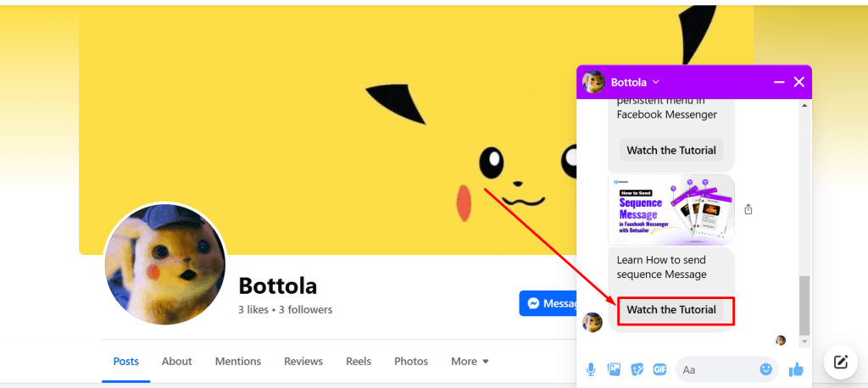The height and width of the screenshot is (388, 868).
Task: Open the More tabs dropdown
Action: 470,361
